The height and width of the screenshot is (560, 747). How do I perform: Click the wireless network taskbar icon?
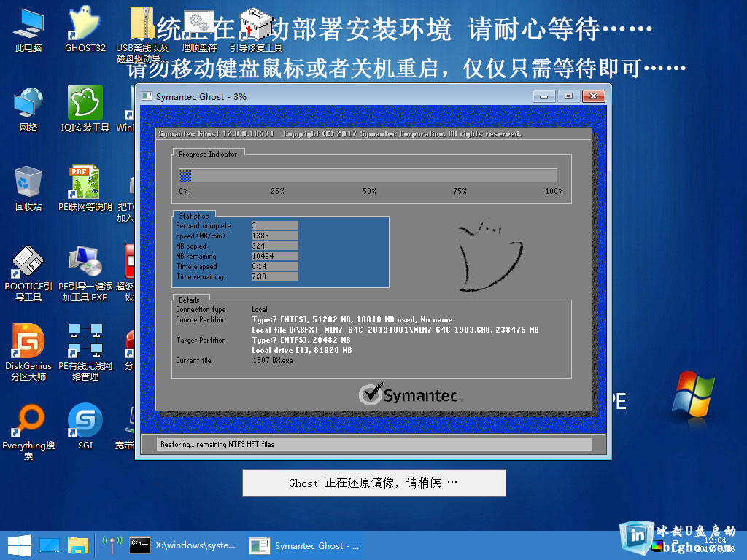(x=112, y=545)
